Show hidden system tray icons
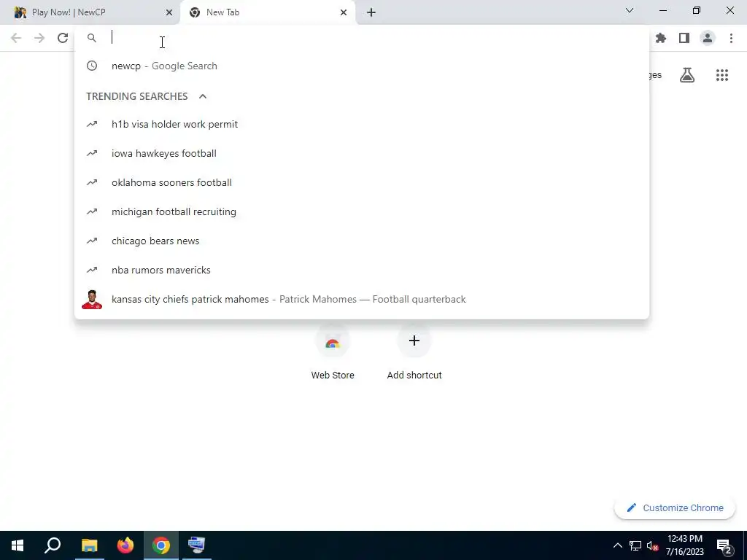The image size is (747, 560). [617, 545]
